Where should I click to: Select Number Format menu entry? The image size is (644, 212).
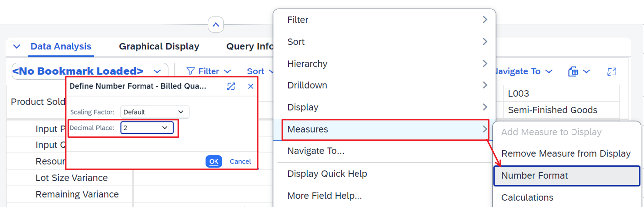click(x=567, y=175)
